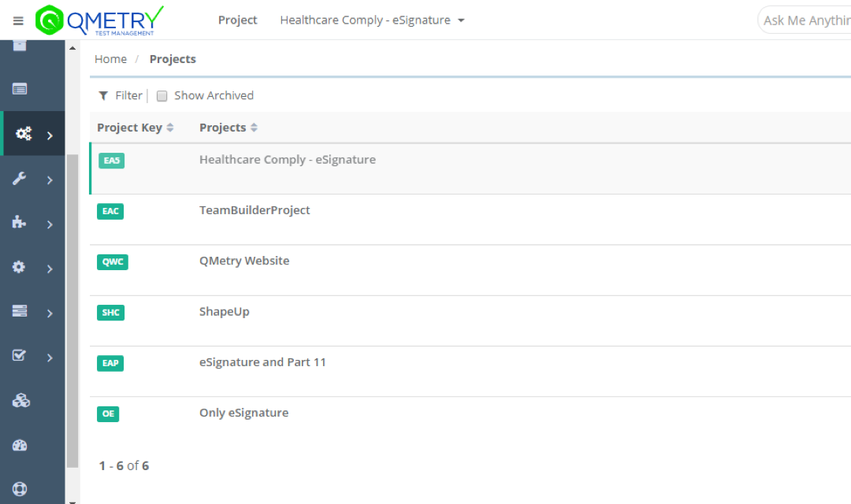Open the project selector dropdown Healthcare Comply - eSignature

click(x=372, y=20)
